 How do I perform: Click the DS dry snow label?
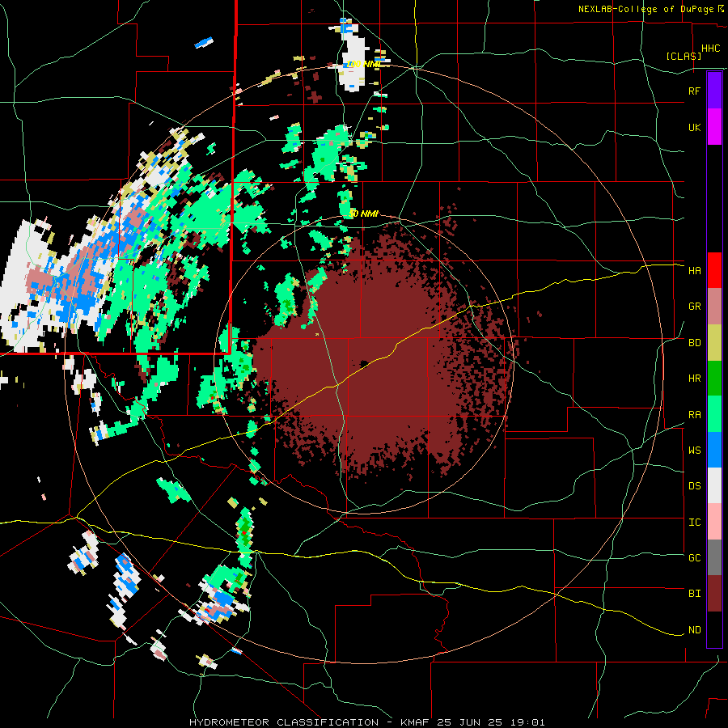click(x=694, y=486)
